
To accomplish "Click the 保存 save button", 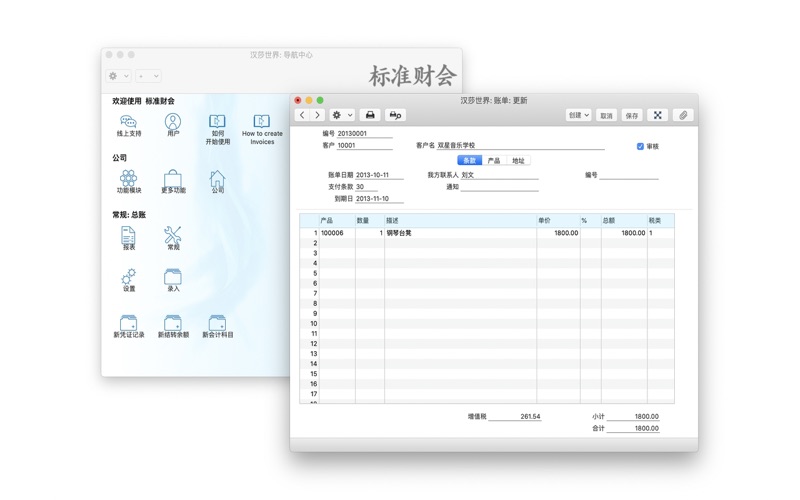I will (632, 115).
